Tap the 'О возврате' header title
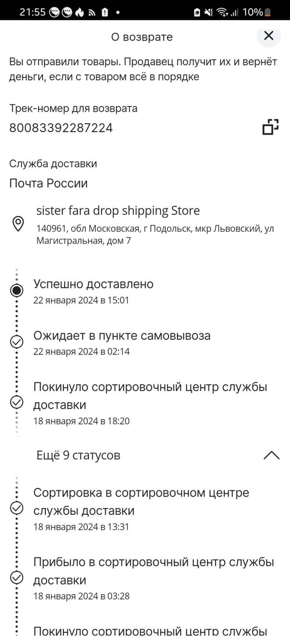 (x=142, y=37)
